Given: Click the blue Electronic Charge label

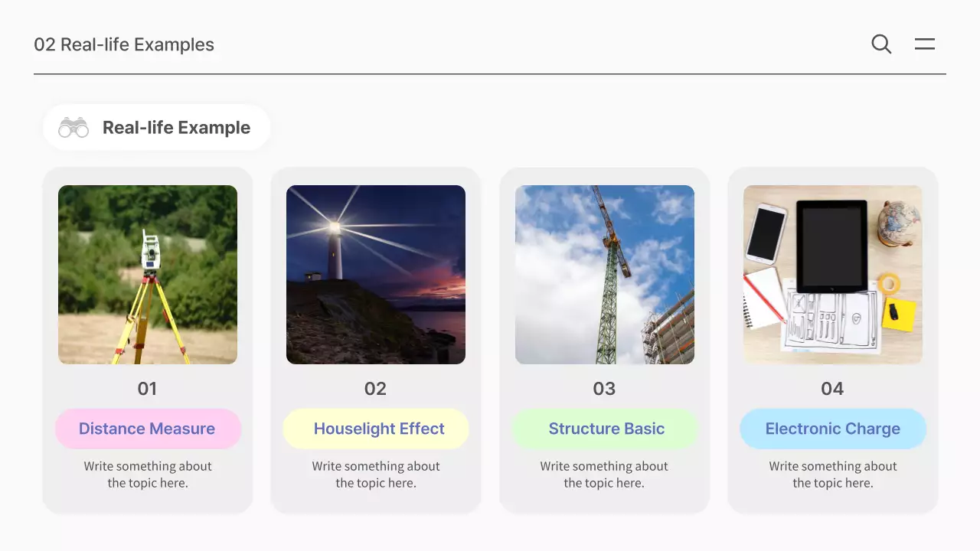Looking at the screenshot, I should point(833,429).
